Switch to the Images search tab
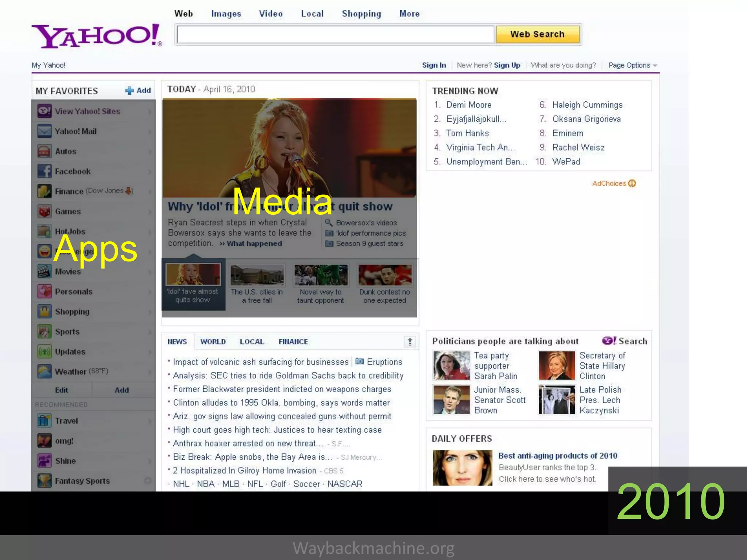Viewport: 747px width, 560px height. (226, 14)
